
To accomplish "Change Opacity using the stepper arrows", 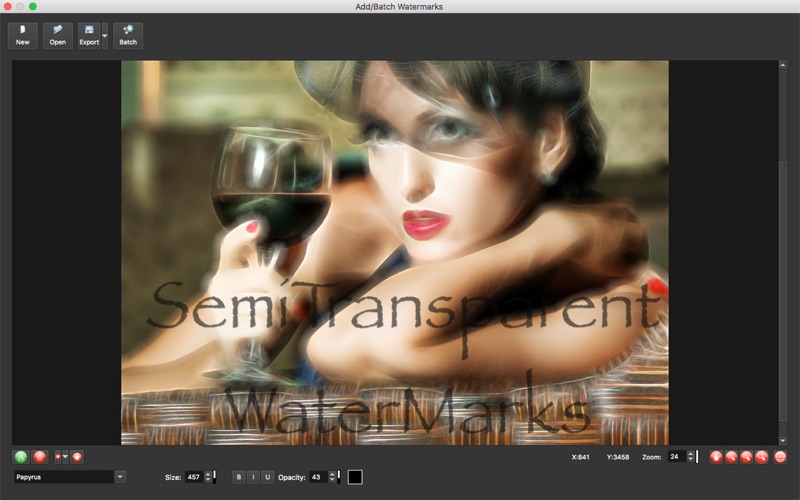I will tap(332, 477).
